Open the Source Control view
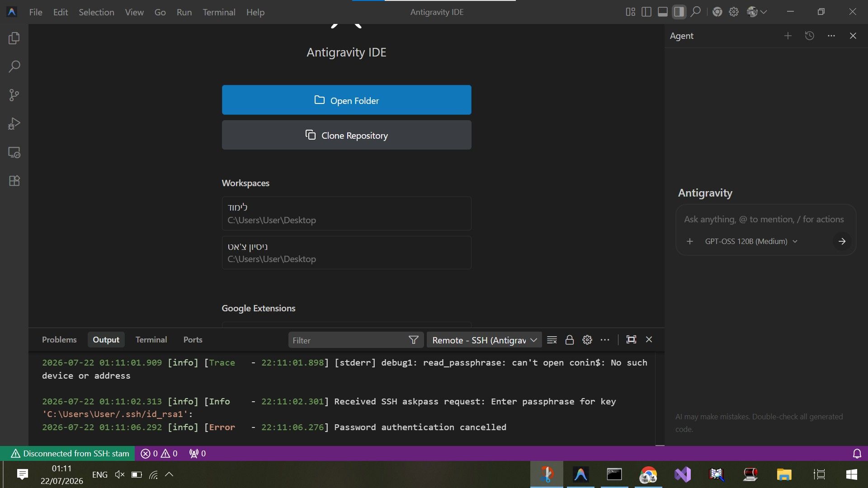Screen dimensions: 868x488 click(x=14, y=95)
